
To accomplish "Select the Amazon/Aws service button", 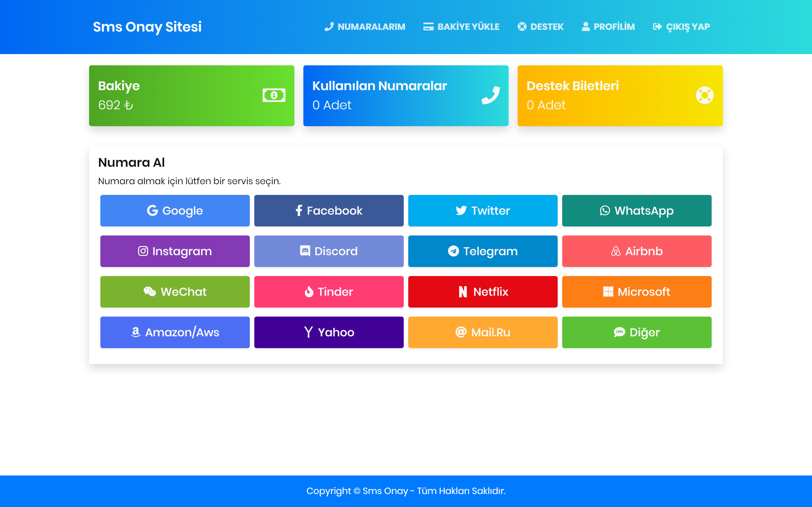I will click(x=175, y=332).
